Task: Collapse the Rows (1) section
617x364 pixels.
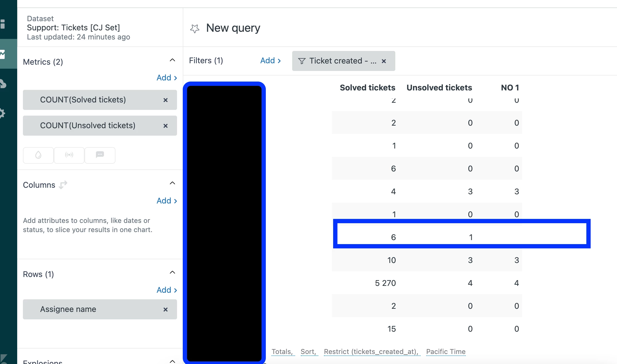Action: (172, 272)
